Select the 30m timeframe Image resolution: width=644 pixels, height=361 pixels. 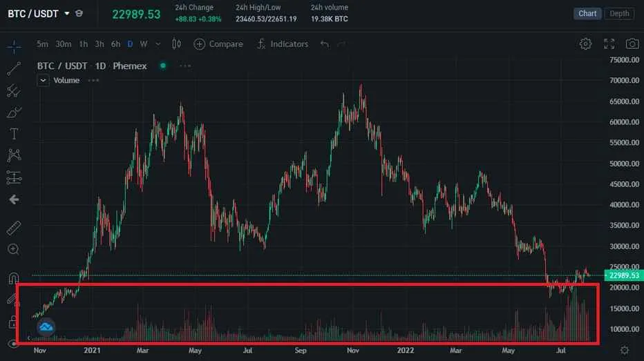coord(63,44)
